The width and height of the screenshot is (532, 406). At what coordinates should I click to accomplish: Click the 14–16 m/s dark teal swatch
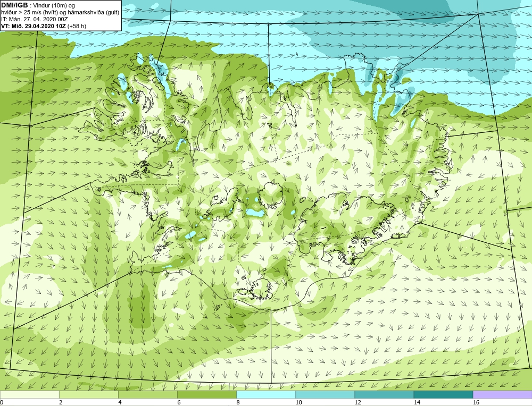[444, 394]
